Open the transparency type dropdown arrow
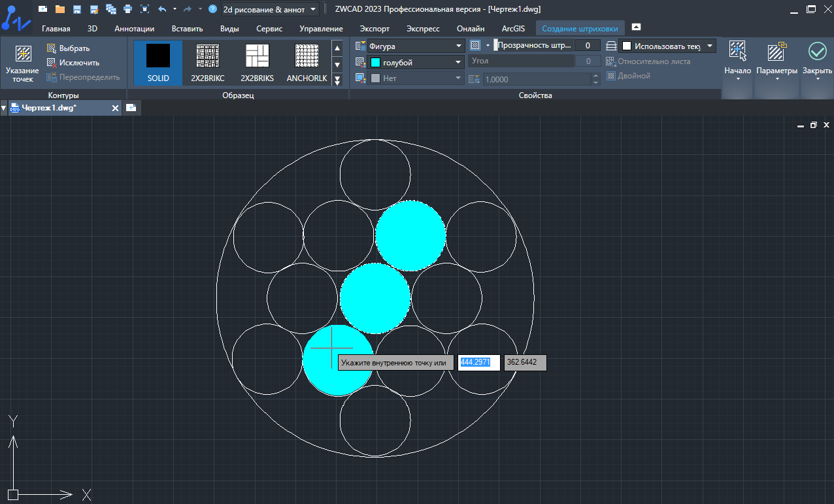The image size is (834, 504). 488,46
